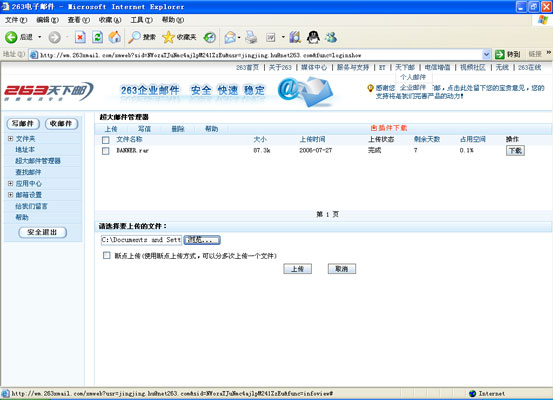
Task: Click the 安全退出 logout button
Action: pyautogui.click(x=42, y=232)
